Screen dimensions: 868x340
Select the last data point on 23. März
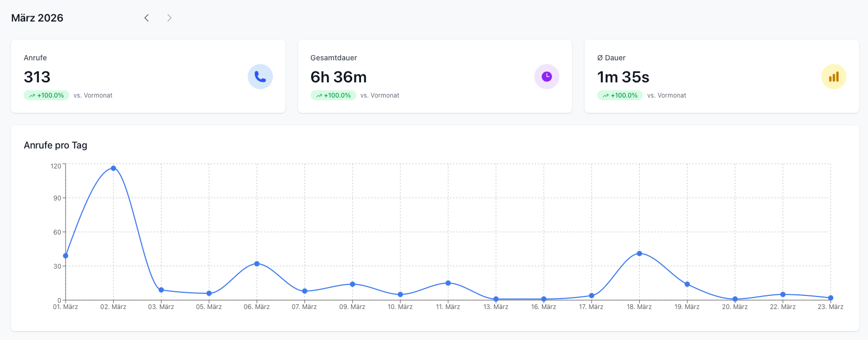coord(830,298)
